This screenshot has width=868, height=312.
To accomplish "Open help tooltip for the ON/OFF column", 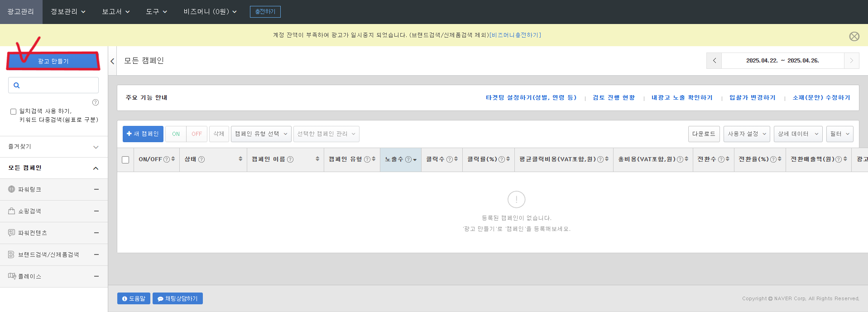I will [x=167, y=159].
